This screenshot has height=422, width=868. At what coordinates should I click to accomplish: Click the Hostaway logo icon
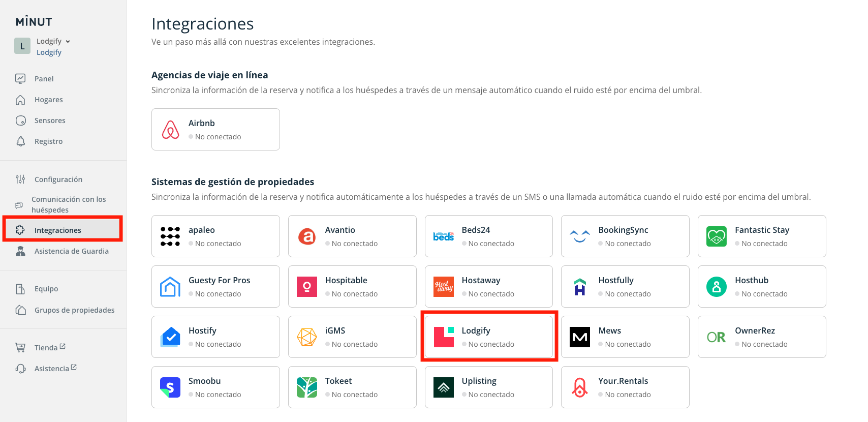[x=443, y=287]
